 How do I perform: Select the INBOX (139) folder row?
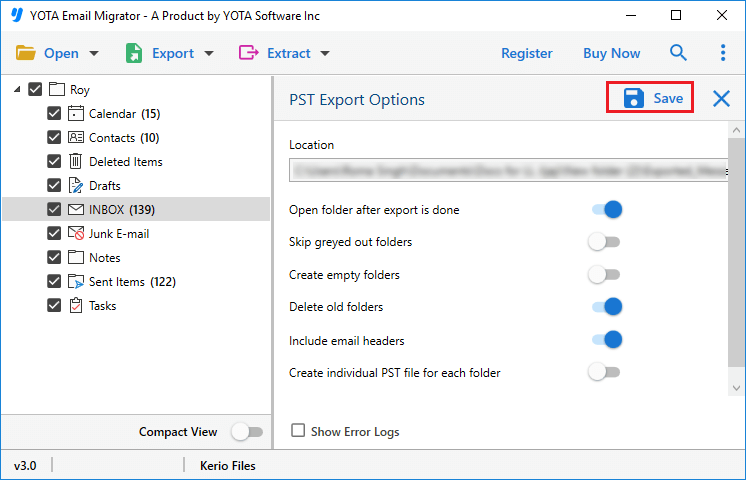[x=136, y=209]
